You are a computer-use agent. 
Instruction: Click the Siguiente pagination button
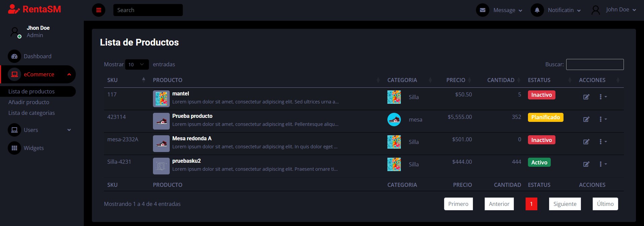(565, 204)
